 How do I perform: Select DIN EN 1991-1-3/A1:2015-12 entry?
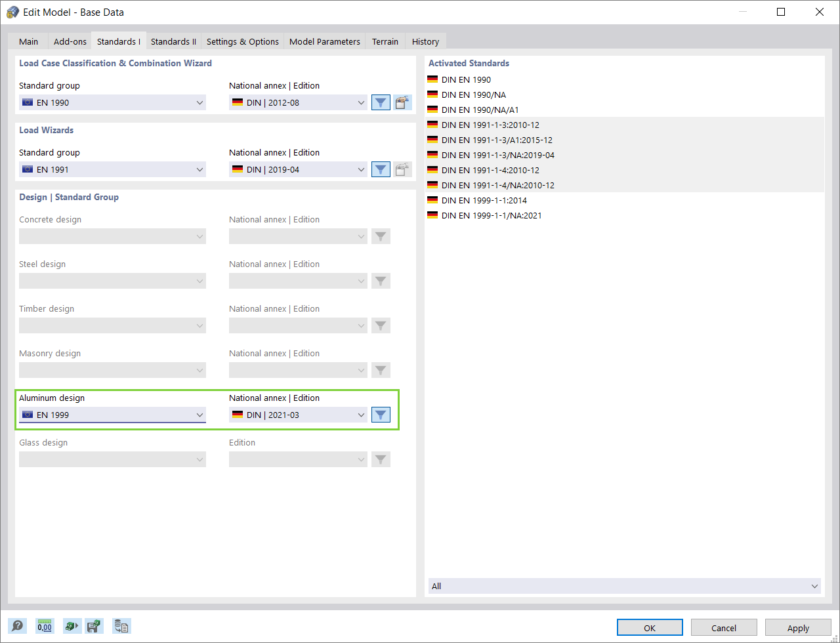coord(625,140)
